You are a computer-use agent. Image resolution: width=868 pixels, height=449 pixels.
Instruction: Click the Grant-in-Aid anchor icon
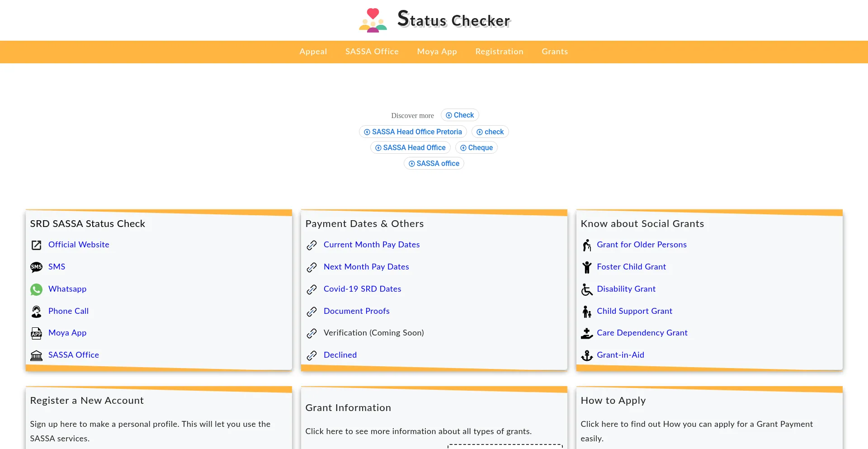[587, 355]
